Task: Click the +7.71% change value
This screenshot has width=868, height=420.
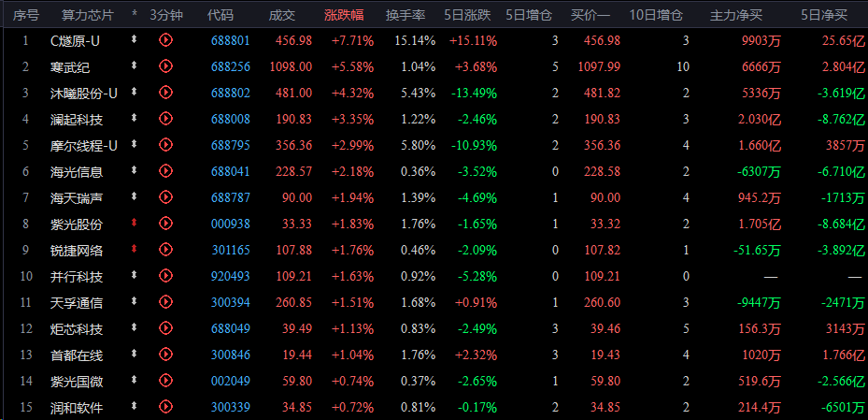Action: tap(352, 40)
